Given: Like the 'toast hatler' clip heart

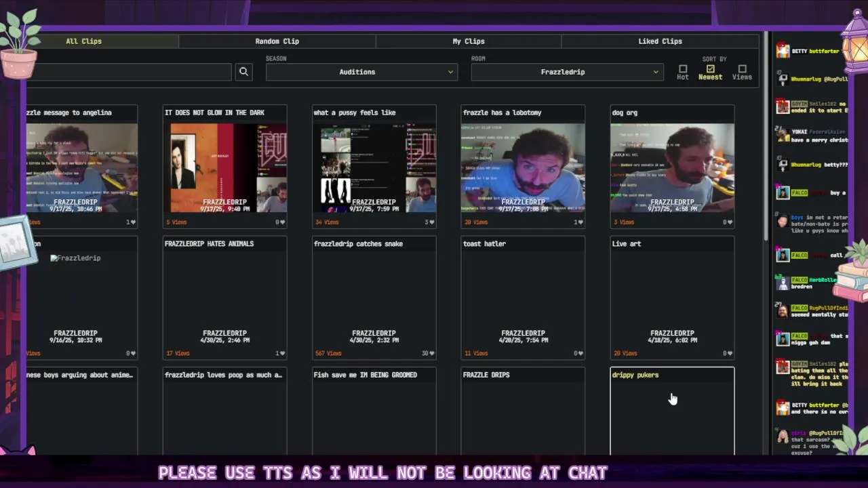Looking at the screenshot, I should [x=579, y=353].
